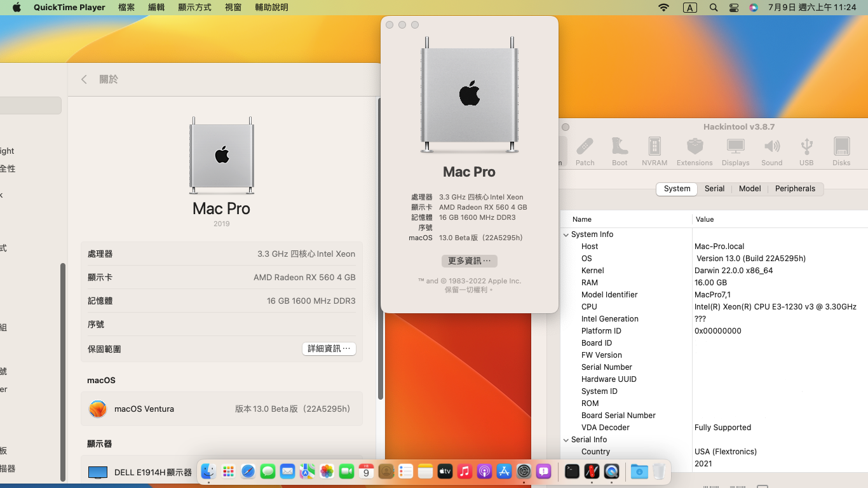Click 更多資訊 button in About This Mac

pos(470,261)
